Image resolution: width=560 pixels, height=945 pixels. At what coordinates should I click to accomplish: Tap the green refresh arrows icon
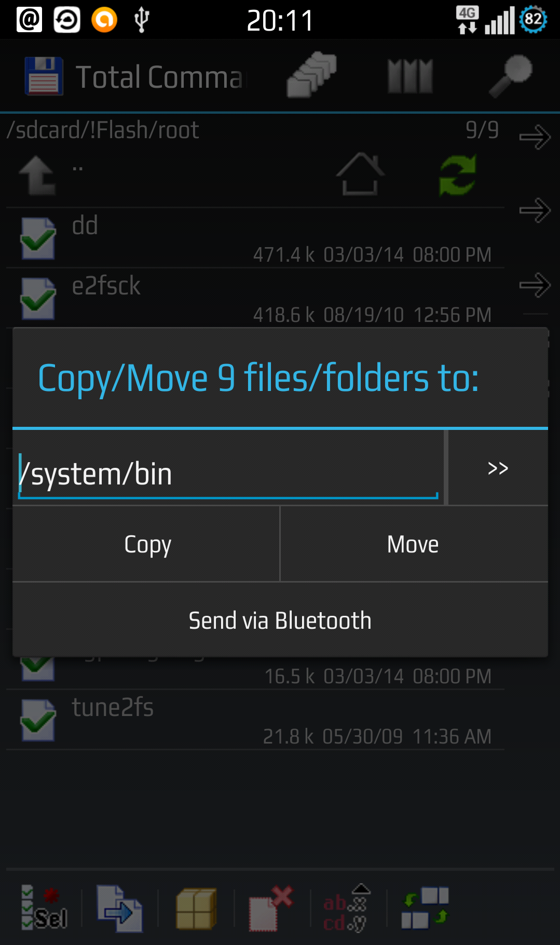457,176
